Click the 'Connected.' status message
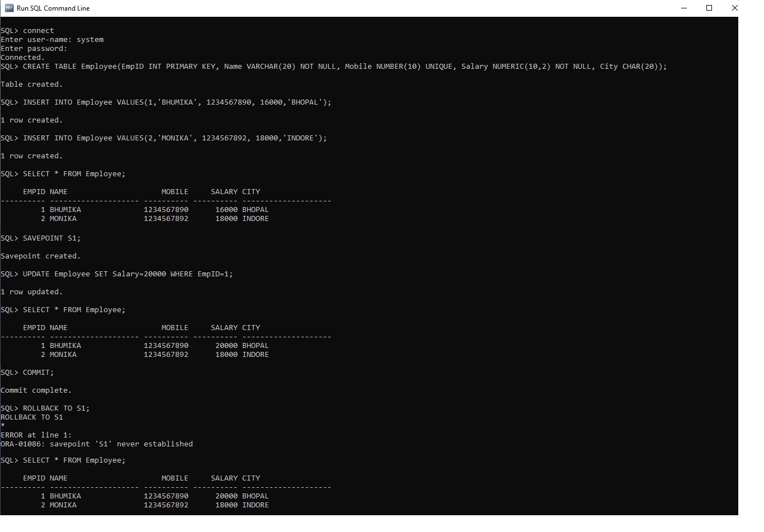764x532 pixels. [x=23, y=58]
